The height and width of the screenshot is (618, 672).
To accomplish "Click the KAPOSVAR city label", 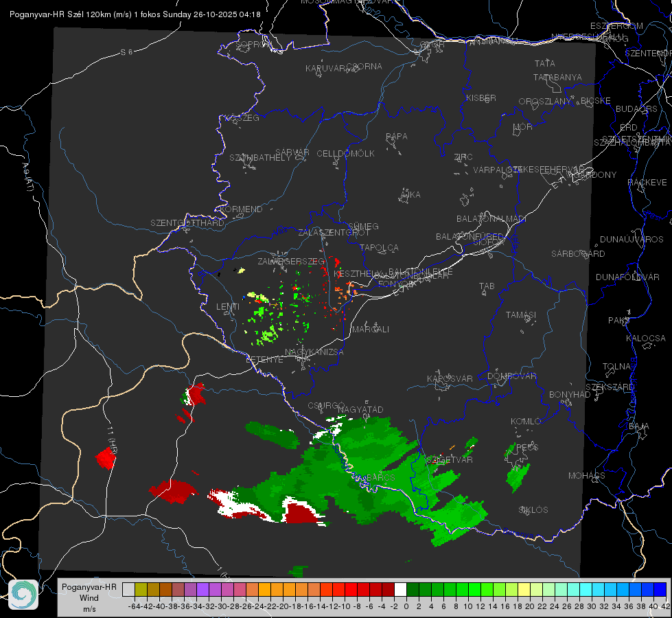I will (450, 378).
